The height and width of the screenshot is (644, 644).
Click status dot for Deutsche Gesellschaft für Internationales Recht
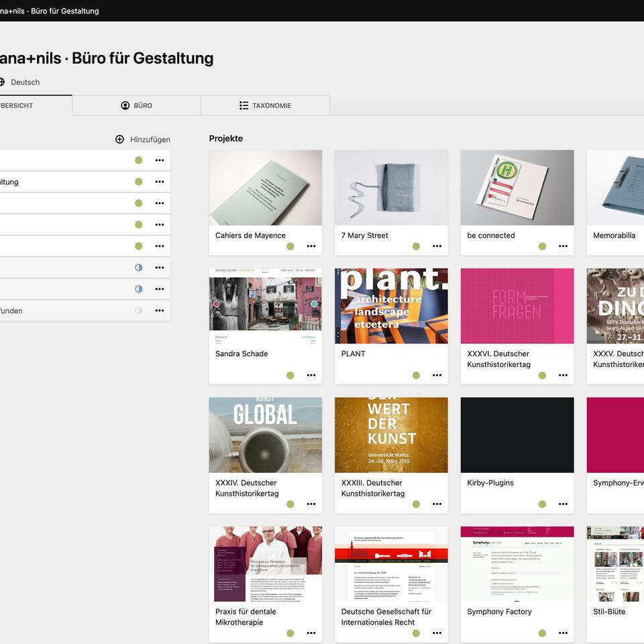point(416,633)
